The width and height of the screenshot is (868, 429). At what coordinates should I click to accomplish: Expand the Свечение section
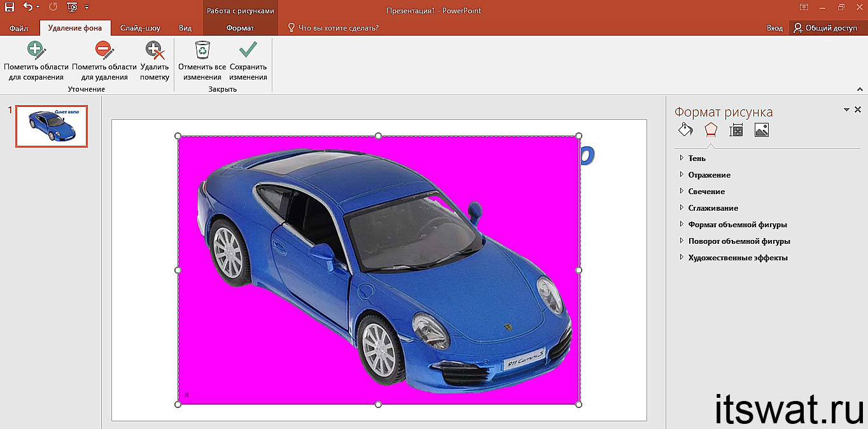[x=706, y=191]
